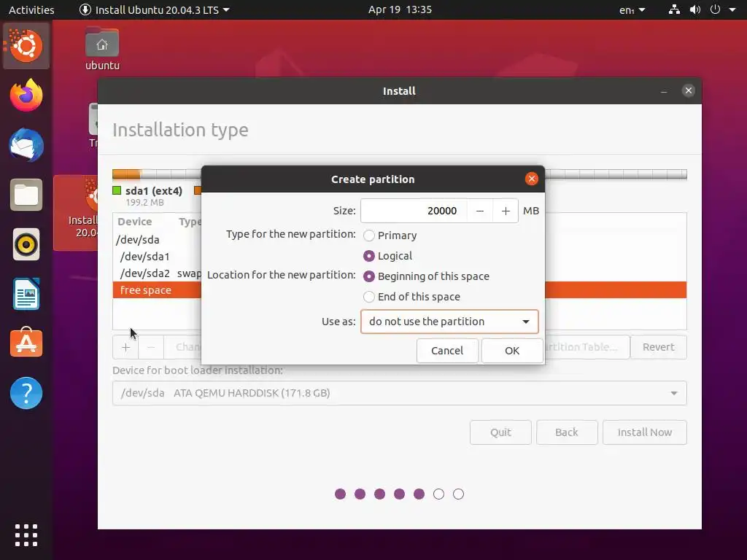Open Ubuntu Software store from dock
The image size is (747, 560).
click(x=26, y=343)
